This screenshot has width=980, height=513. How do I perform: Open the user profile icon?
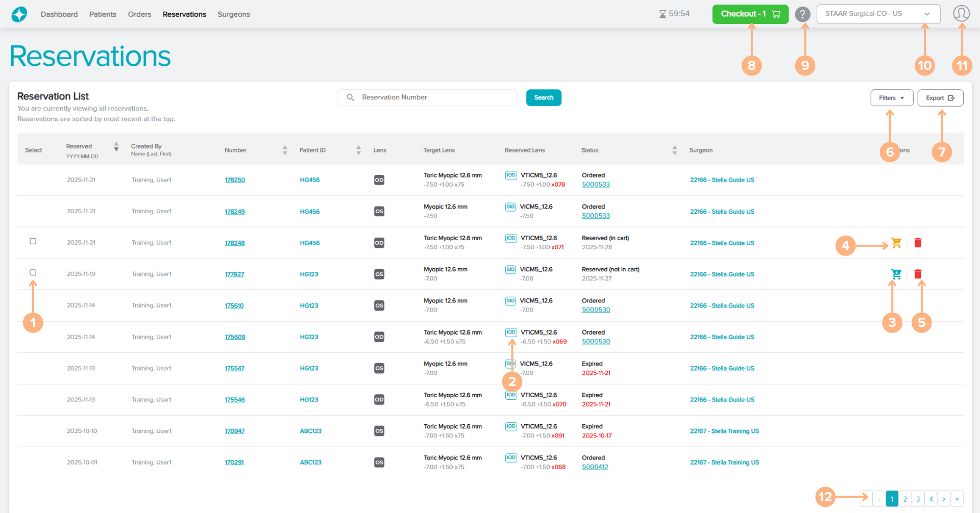961,14
